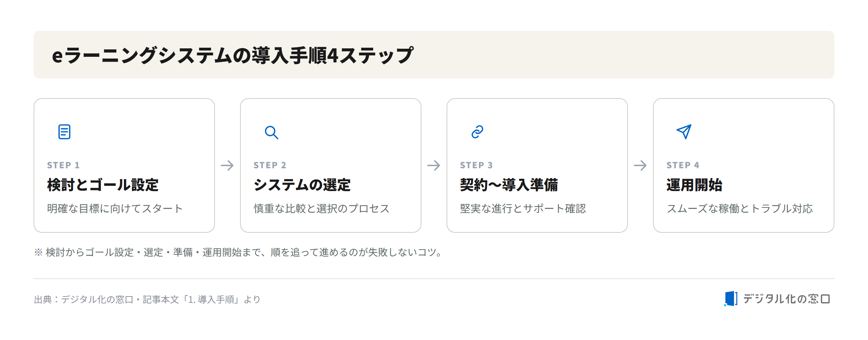Image resolution: width=868 pixels, height=340 pixels.
Task: Click the description スムーズな稼働とトラブル対応
Action: [x=740, y=209]
